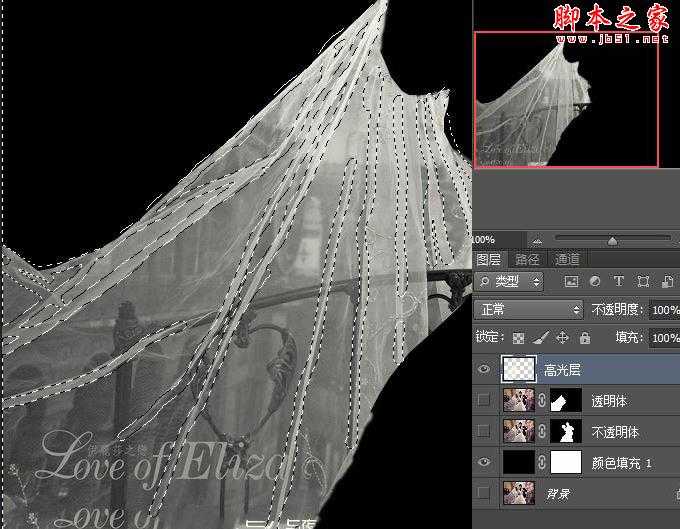Filter layers by adjustment layer icon

pyautogui.click(x=595, y=282)
